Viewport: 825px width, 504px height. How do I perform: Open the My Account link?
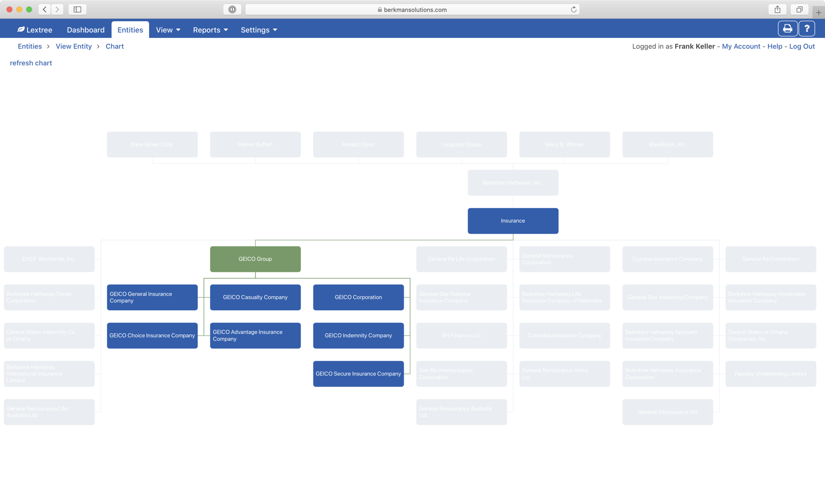point(741,46)
